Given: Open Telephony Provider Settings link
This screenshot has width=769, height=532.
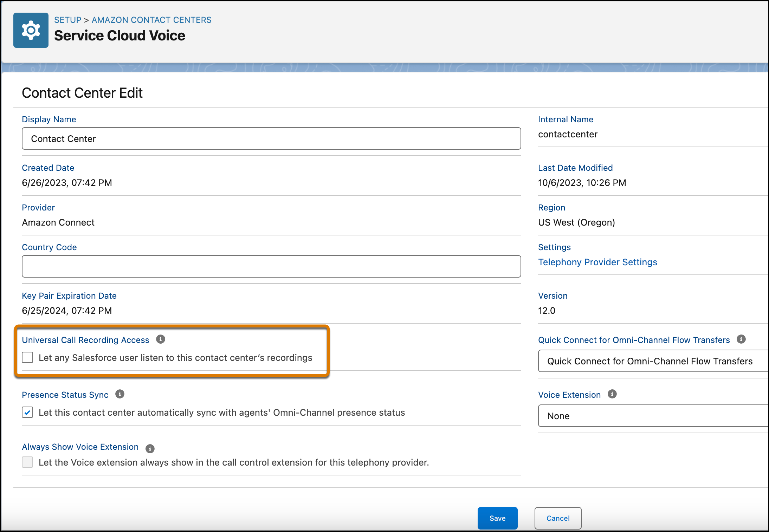Looking at the screenshot, I should click(x=597, y=262).
